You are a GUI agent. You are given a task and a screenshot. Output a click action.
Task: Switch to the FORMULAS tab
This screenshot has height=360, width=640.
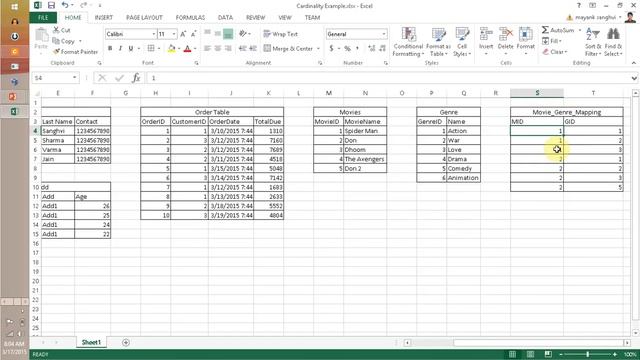pyautogui.click(x=190, y=18)
